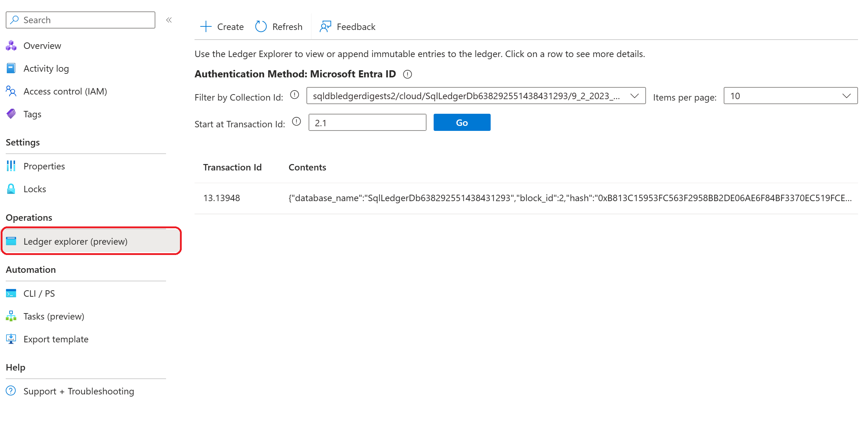Click the Export template icon
This screenshot has width=868, height=429.
point(11,339)
